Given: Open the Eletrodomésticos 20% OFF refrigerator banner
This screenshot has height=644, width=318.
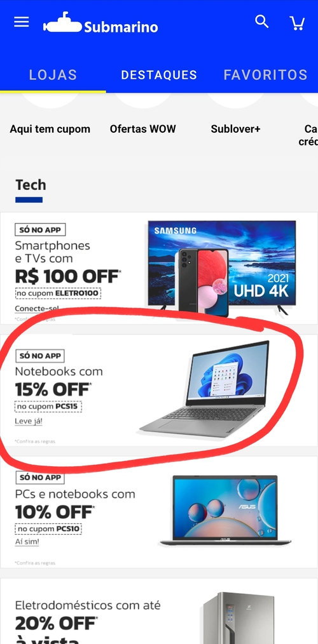Looking at the screenshot, I should (159, 611).
